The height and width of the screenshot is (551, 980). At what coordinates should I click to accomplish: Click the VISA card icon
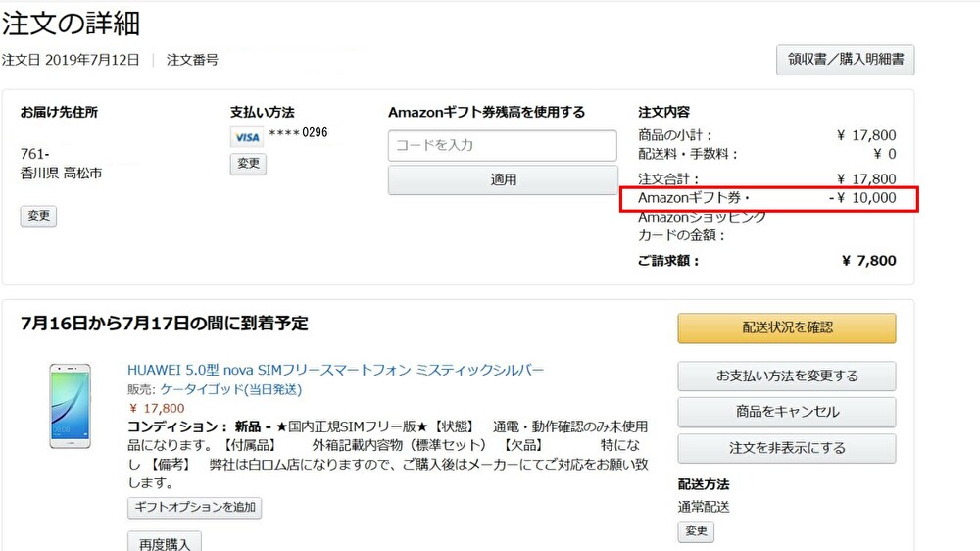point(247,137)
